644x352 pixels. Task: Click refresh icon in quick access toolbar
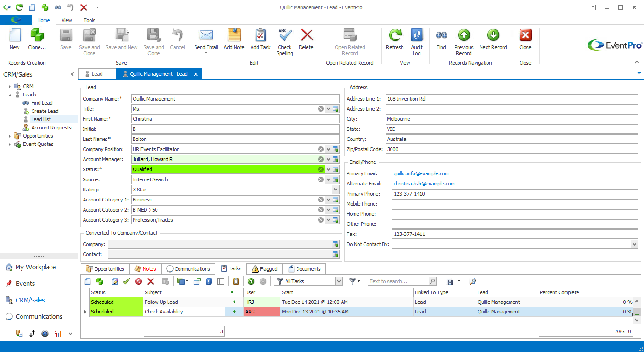[x=19, y=7]
